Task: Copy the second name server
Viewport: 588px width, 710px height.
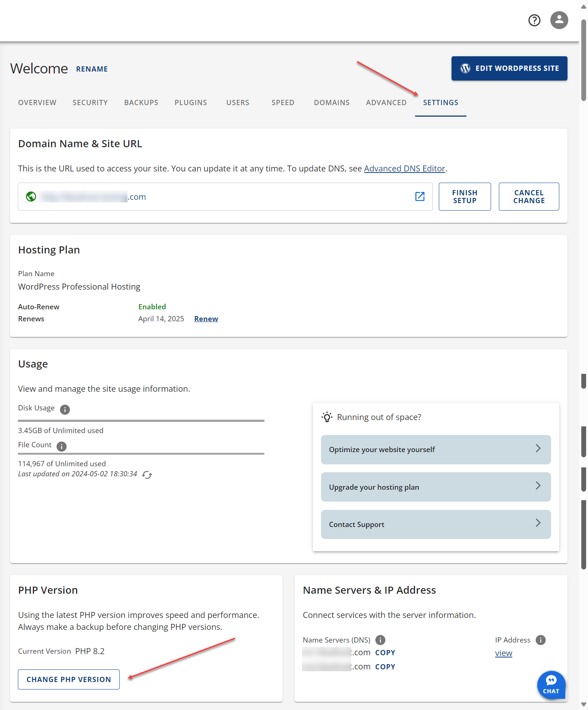Action: pos(385,667)
